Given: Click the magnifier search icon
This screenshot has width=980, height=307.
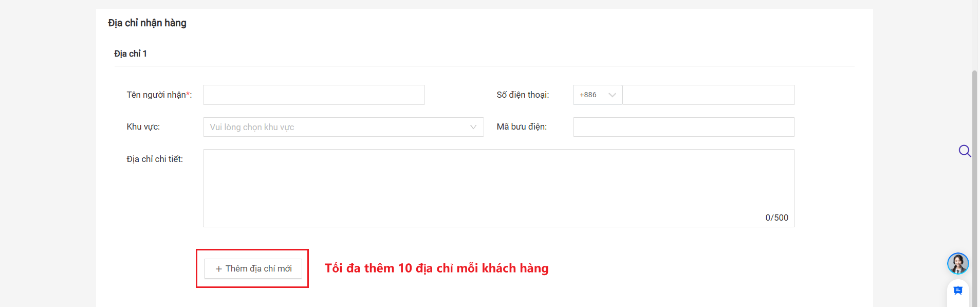Looking at the screenshot, I should tap(965, 151).
